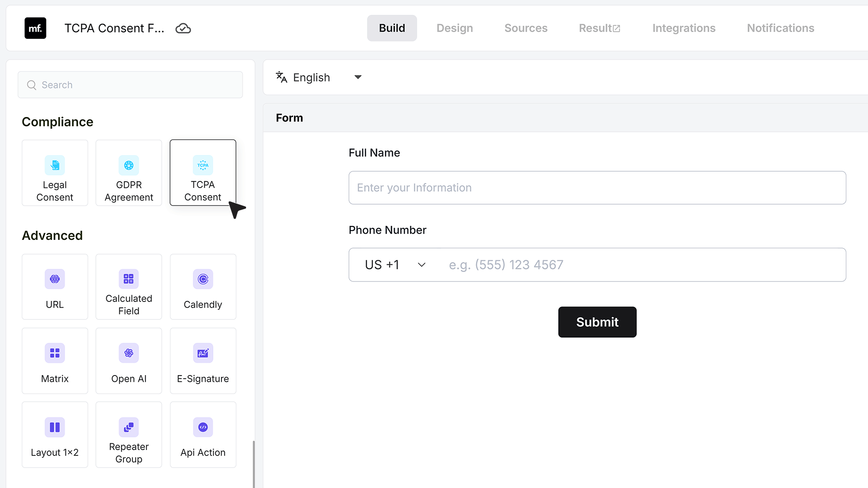
Task: Add the Legal Consent field
Action: click(55, 173)
